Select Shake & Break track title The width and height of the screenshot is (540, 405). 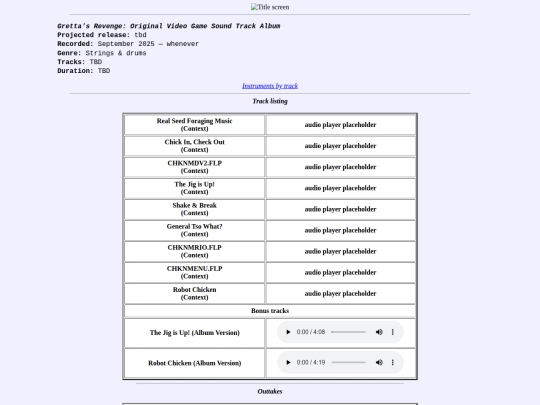click(195, 205)
